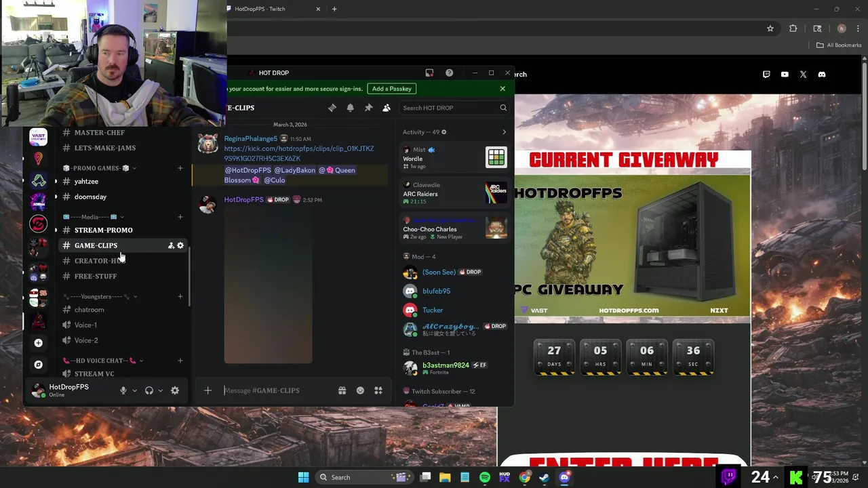
Task: Open microphone input options dropdown arrow
Action: point(134,390)
